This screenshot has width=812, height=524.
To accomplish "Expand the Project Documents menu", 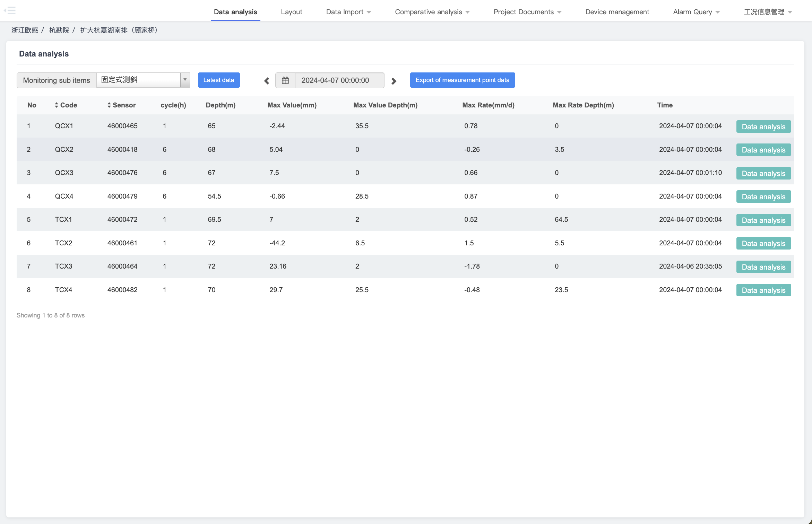I will [527, 12].
